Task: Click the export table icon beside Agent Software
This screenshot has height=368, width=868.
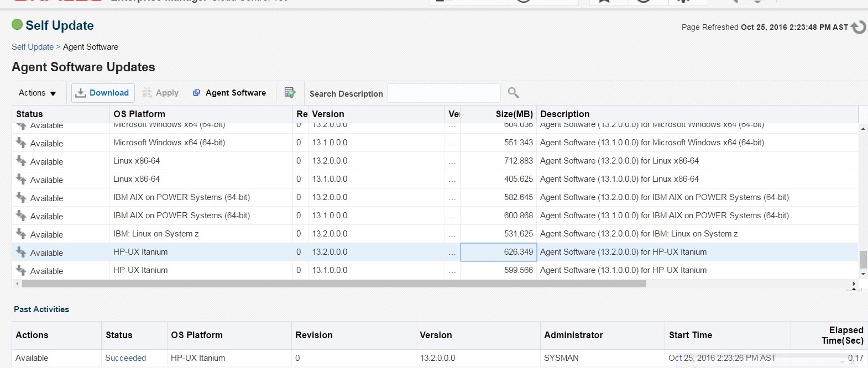Action: [x=290, y=93]
